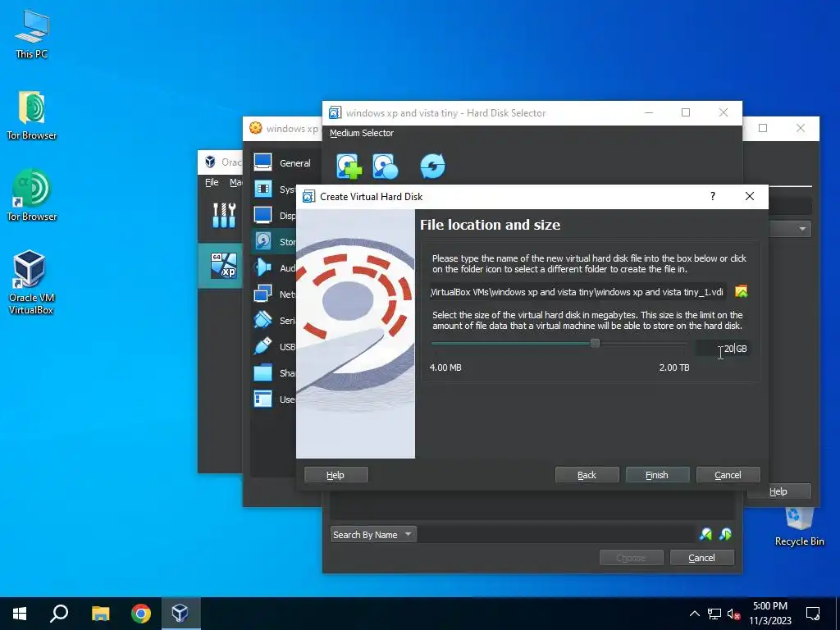Open Tor Browser folder desktop icon
Screen dimensions: 840x630
[x=32, y=116]
